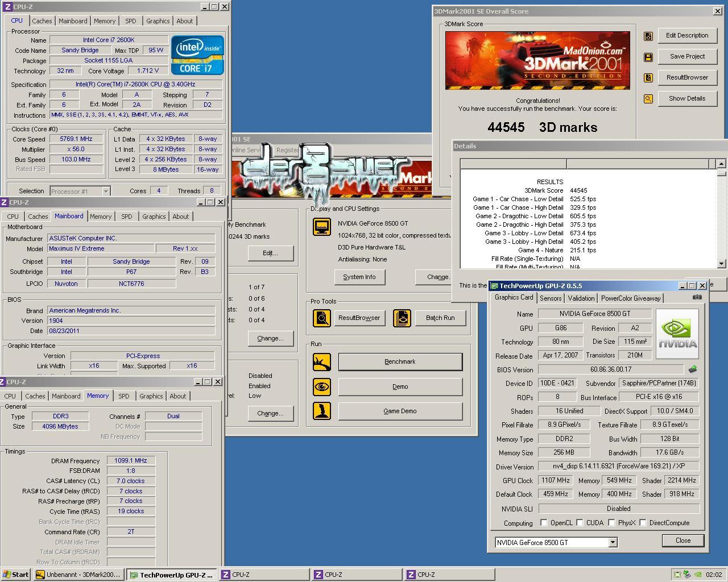Viewport: 728px width, 582px height.
Task: Click the Edit Description button
Action: pos(687,35)
